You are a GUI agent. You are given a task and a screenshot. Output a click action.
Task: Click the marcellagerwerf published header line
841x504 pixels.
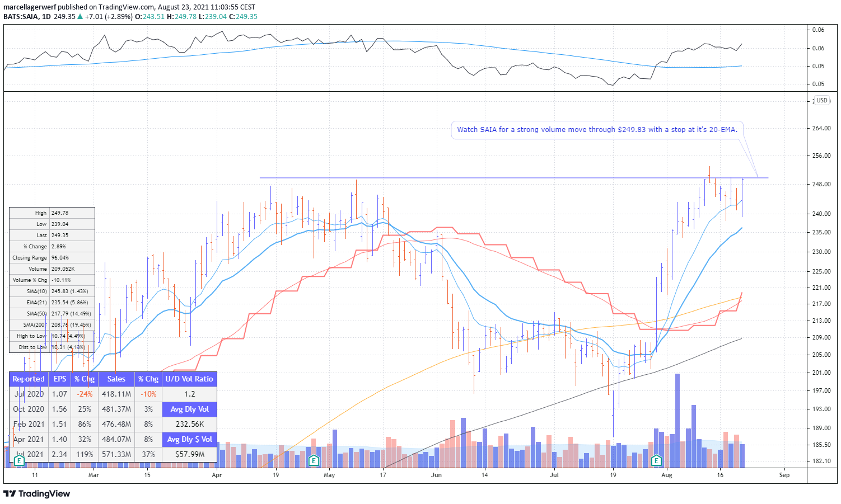tap(129, 7)
